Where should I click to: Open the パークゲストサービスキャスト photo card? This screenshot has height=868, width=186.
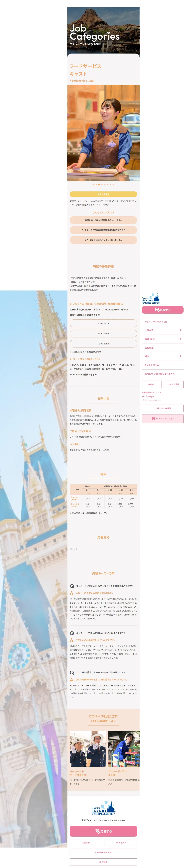point(88,749)
